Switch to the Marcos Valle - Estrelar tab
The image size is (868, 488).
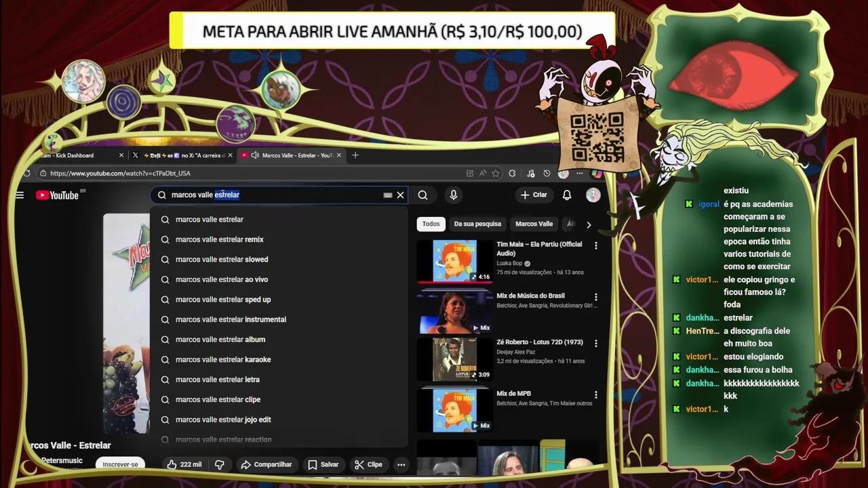click(290, 155)
